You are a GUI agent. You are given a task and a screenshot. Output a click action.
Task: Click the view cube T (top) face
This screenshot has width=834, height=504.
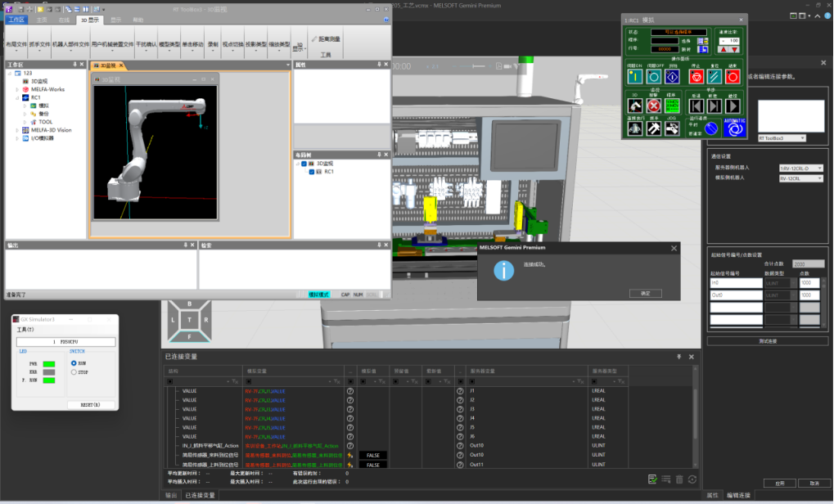[x=189, y=320]
